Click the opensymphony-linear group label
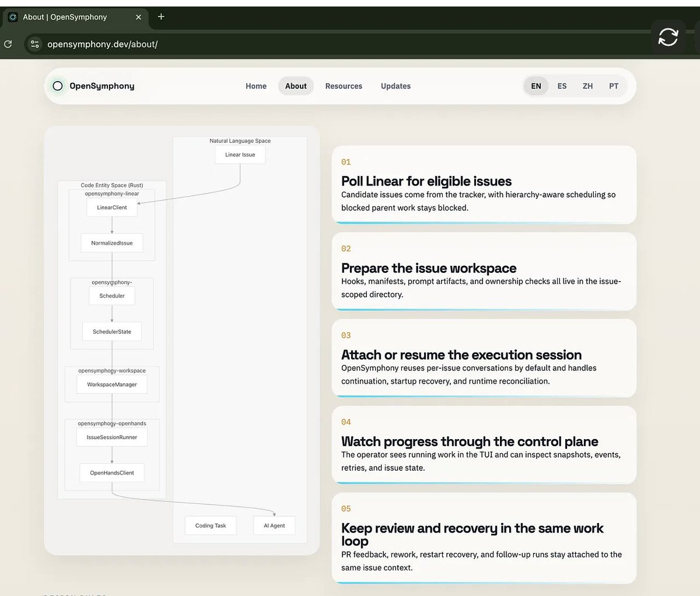 point(112,194)
